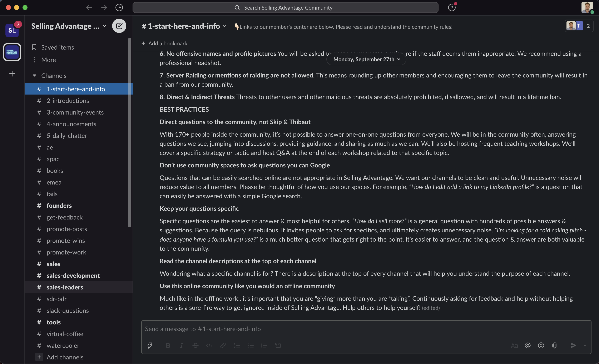
Task: Toggle bold formatting
Action: (168, 345)
